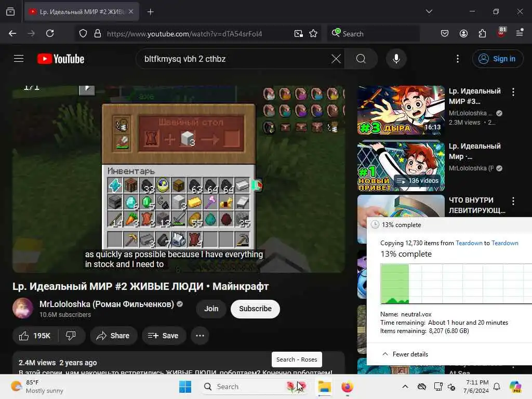Open Teardown source folder link
This screenshot has height=399, width=532.
[x=469, y=243]
